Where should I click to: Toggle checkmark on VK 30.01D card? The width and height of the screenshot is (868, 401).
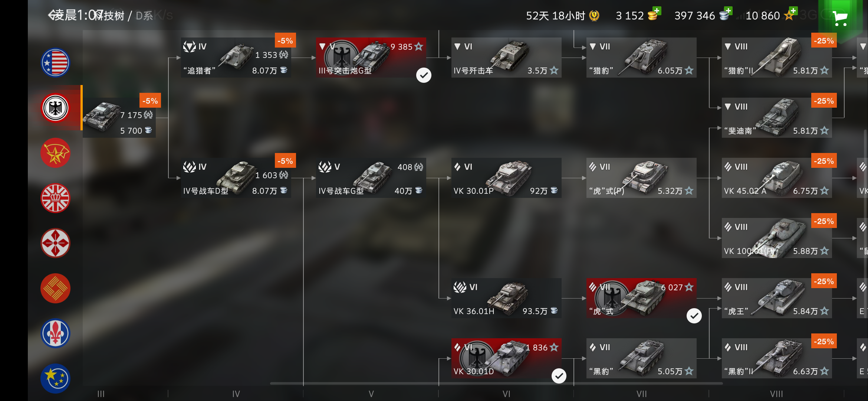559,376
